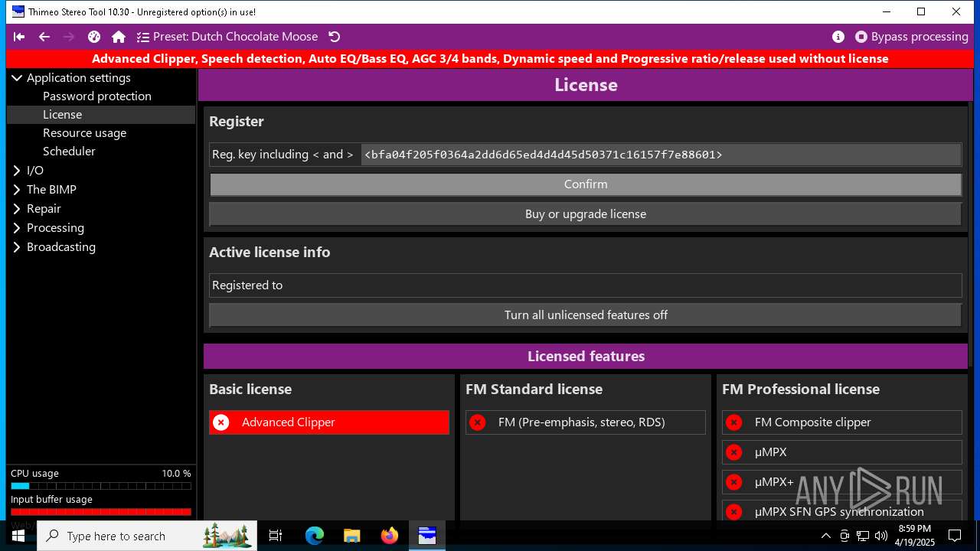Toggle the µMPX+ feature
This screenshot has width=980, height=551.
click(x=842, y=482)
